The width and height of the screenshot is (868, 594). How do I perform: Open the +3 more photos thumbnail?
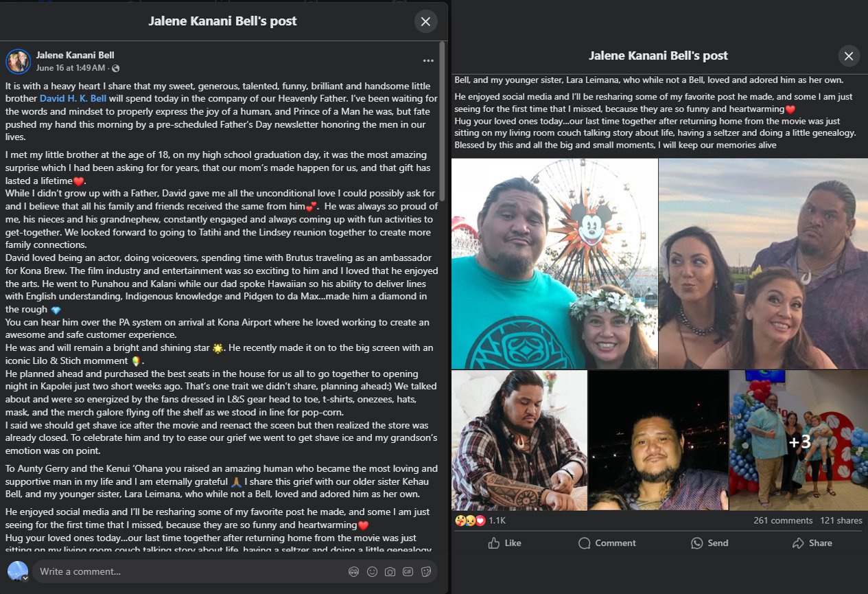[x=798, y=440]
